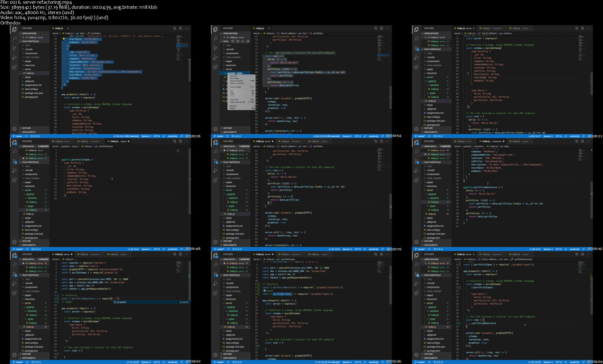This screenshot has width=603, height=364.
Task: Open Source Control view in 00:04:04 frame
Action: (416, 274)
